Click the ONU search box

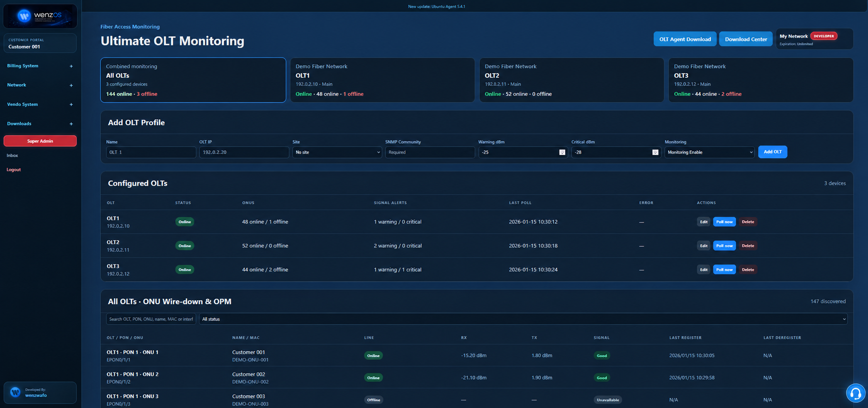point(151,319)
